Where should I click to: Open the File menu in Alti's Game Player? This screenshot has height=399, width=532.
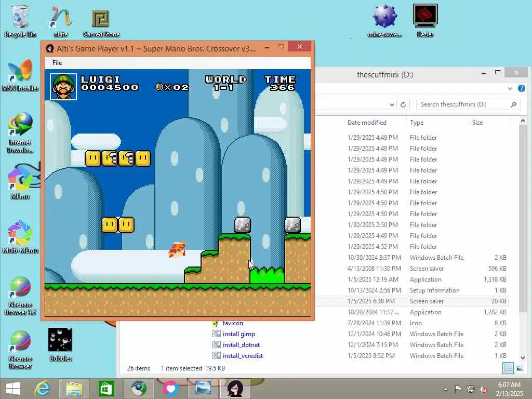point(57,63)
